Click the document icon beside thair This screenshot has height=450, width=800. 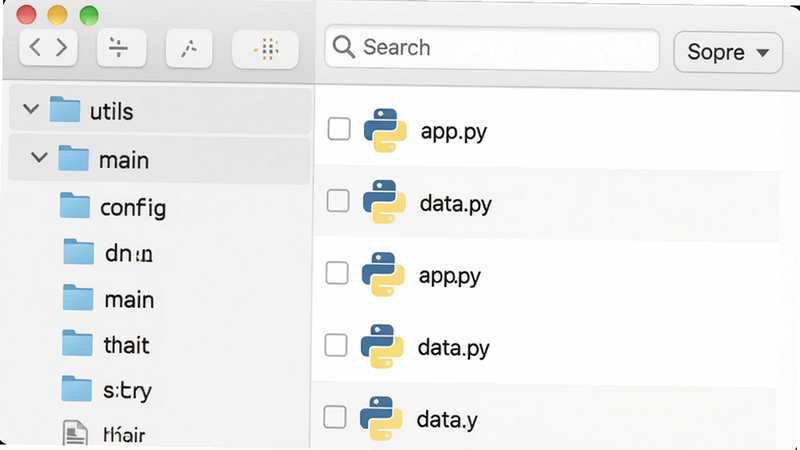74,434
